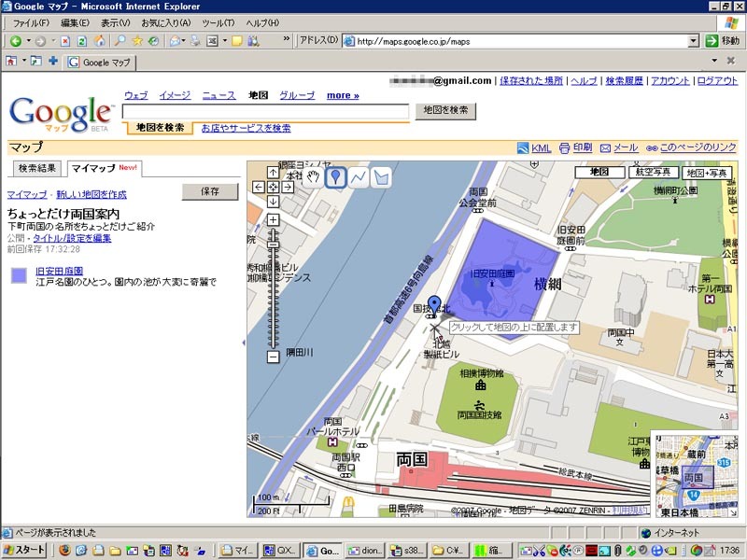Click IE Back button

[x=16, y=41]
